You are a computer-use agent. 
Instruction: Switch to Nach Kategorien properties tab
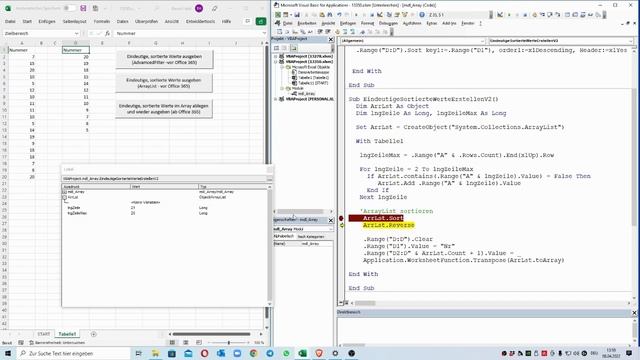click(311, 237)
